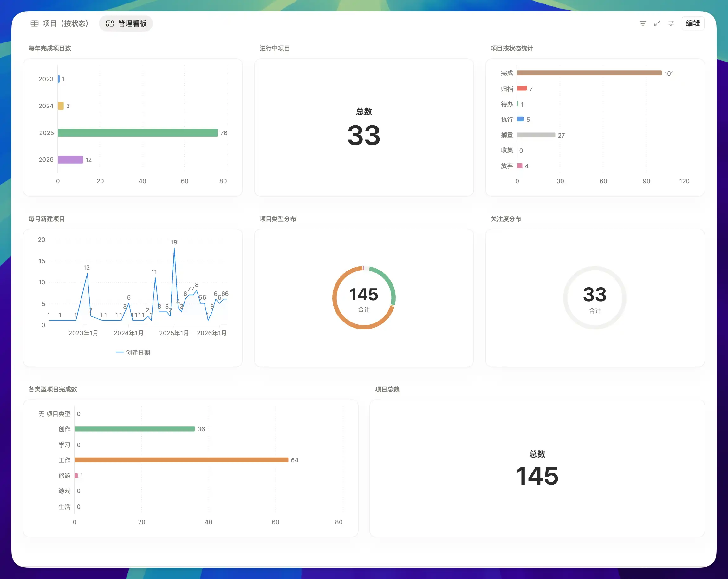Open the dashboard in full-screen with the expand arrows icon
This screenshot has height=579, width=728.
pos(657,23)
